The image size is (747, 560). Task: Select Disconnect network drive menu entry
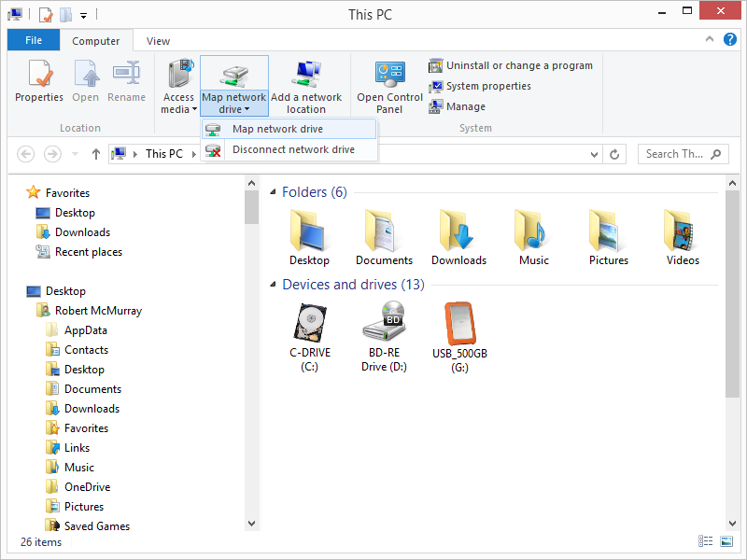tap(292, 149)
